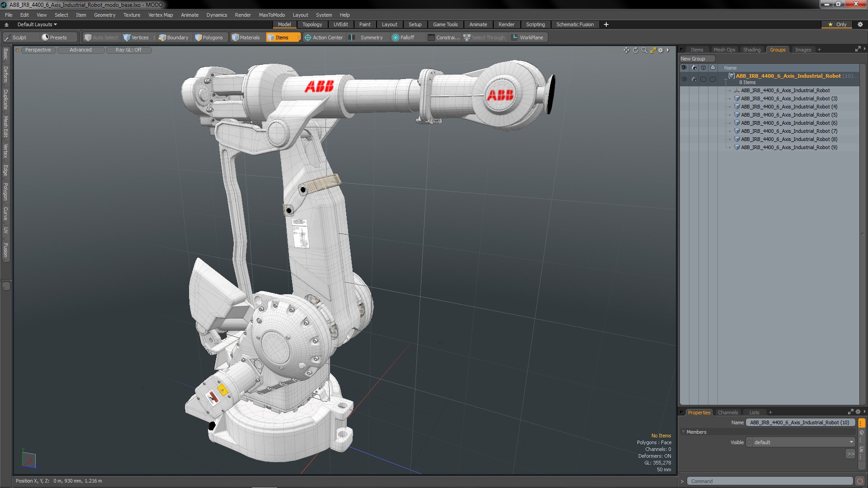Click the Command input field
The image size is (868, 488).
(769, 481)
